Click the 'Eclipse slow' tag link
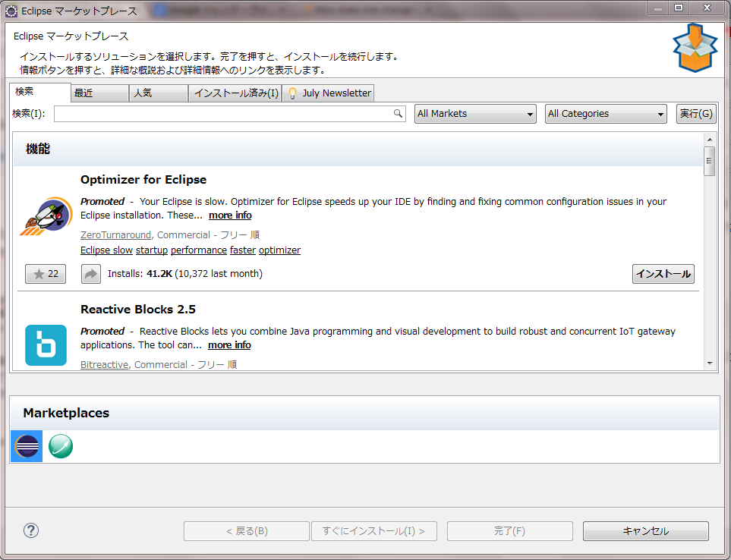 pos(107,250)
